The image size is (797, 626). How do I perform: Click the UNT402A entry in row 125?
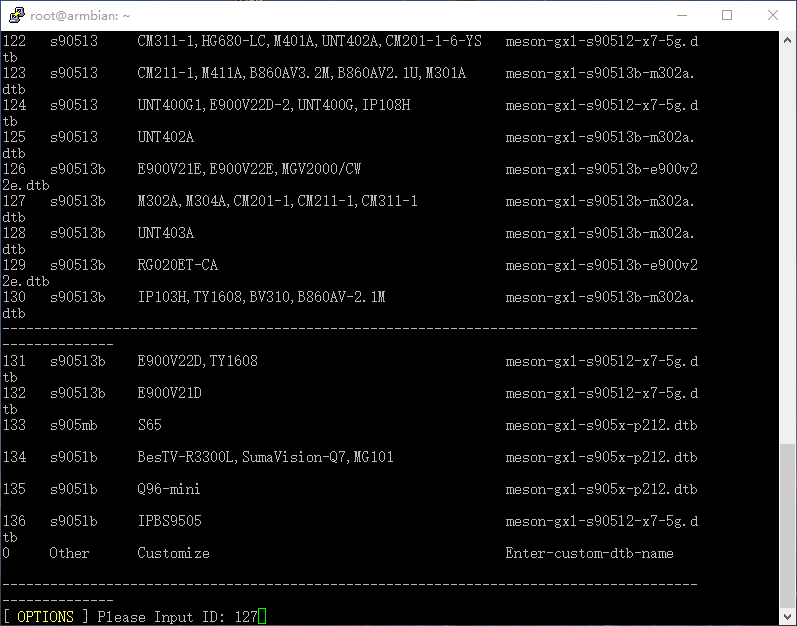pyautogui.click(x=165, y=137)
